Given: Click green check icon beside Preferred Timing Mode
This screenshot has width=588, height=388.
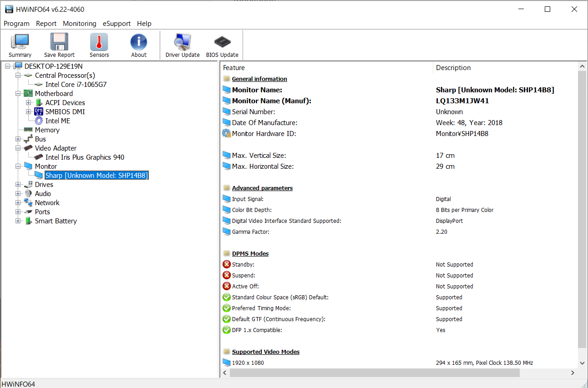Looking at the screenshot, I should (227, 308).
